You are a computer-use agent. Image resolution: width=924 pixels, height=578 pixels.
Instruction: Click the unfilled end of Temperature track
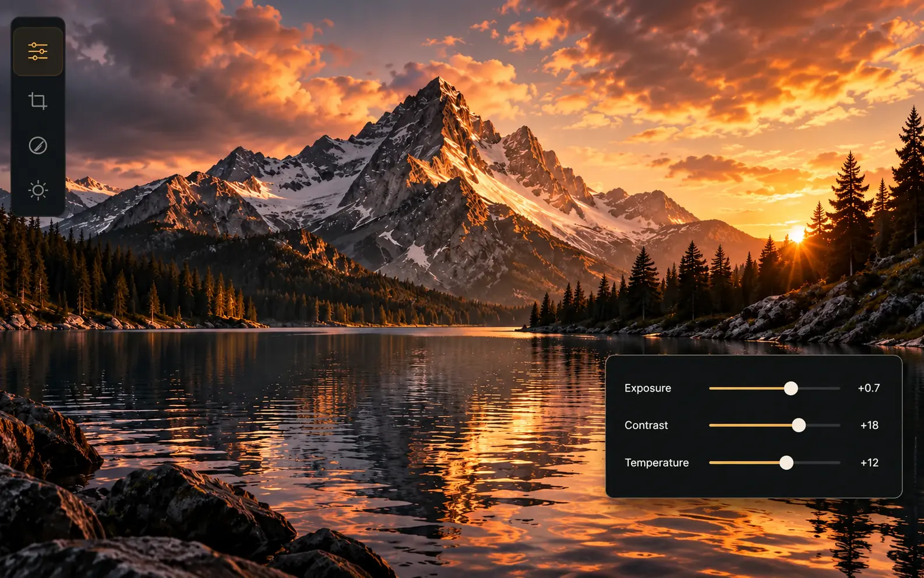pos(817,463)
